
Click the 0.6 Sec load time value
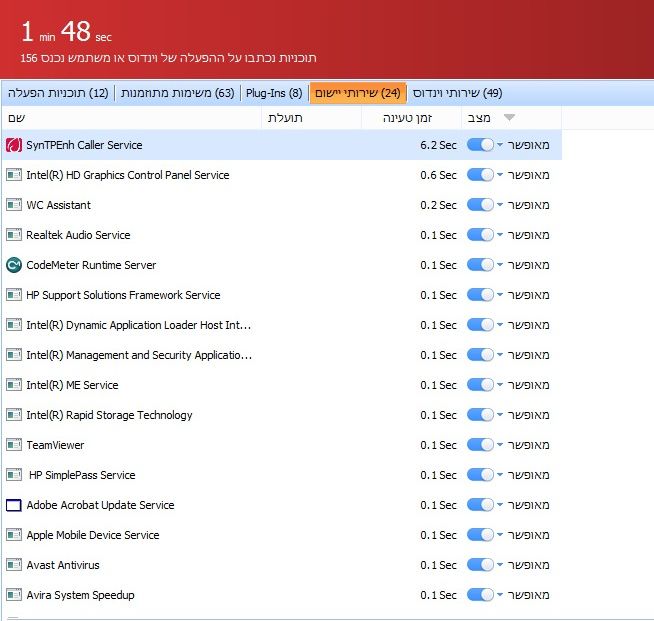[438, 175]
